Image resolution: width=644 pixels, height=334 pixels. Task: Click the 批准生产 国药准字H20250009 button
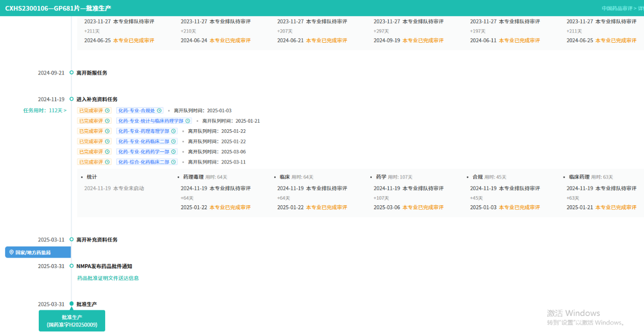72,321
